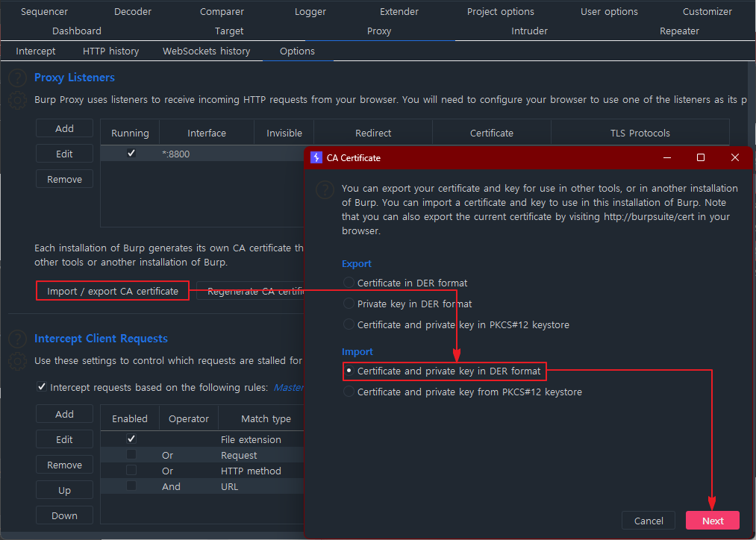Go to Dashboard tab
This screenshot has height=540, width=756.
(77, 31)
